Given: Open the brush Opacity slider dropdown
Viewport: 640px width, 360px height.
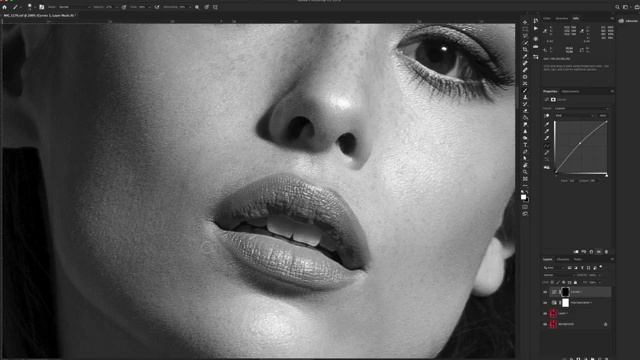Looking at the screenshot, I should click(117, 7).
